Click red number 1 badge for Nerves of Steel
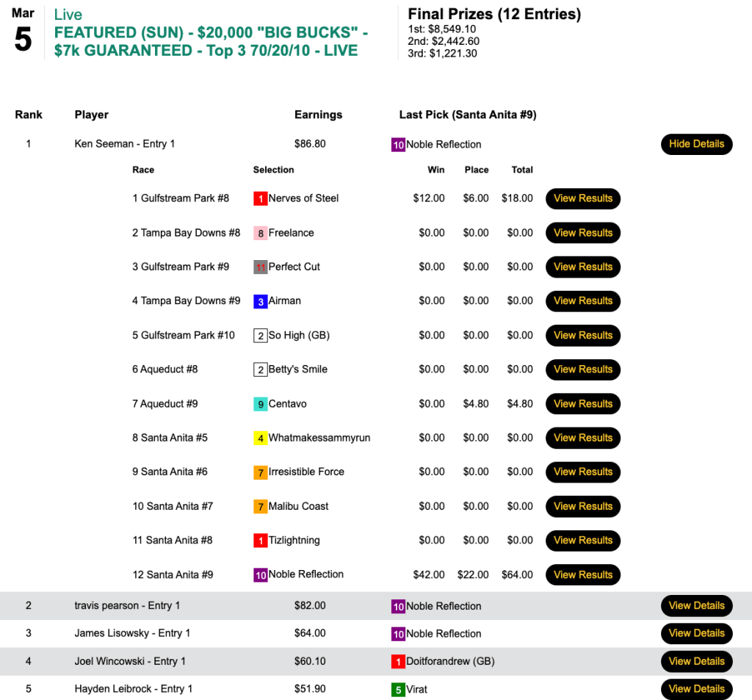Screen dimensions: 752x700 point(260,198)
